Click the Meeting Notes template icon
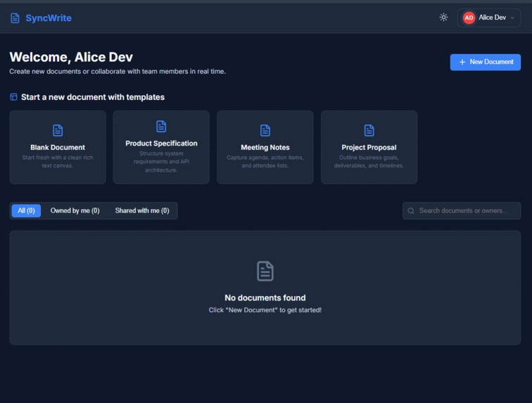Viewport: 532px width, 403px height. (265, 130)
